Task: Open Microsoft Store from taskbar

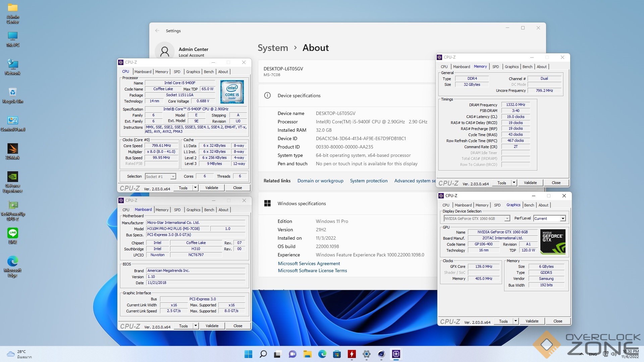Action: pyautogui.click(x=337, y=354)
